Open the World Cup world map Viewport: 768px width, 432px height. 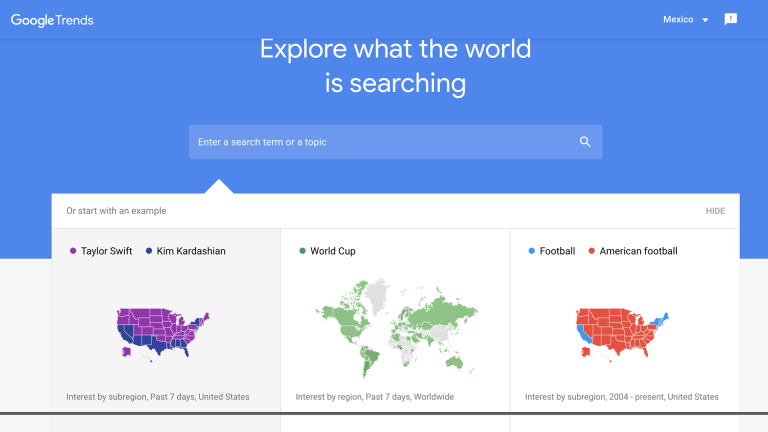tap(394, 319)
